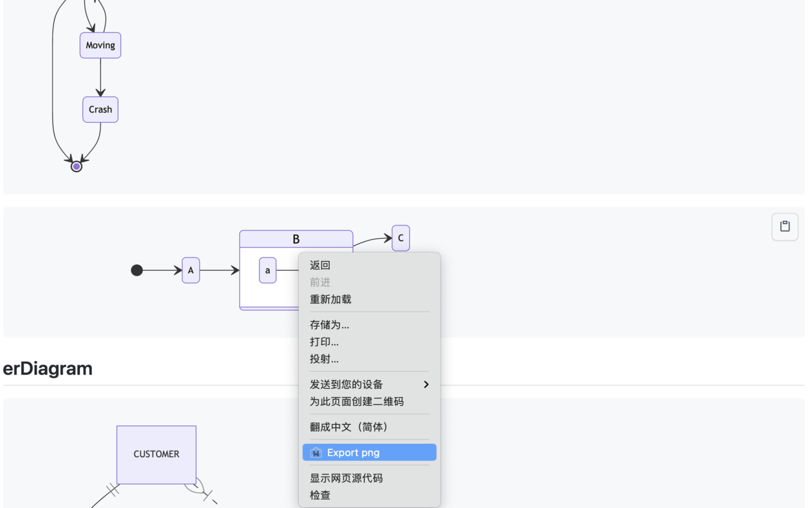This screenshot has height=508, width=812.
Task: Click the Export png extension icon
Action: click(316, 453)
